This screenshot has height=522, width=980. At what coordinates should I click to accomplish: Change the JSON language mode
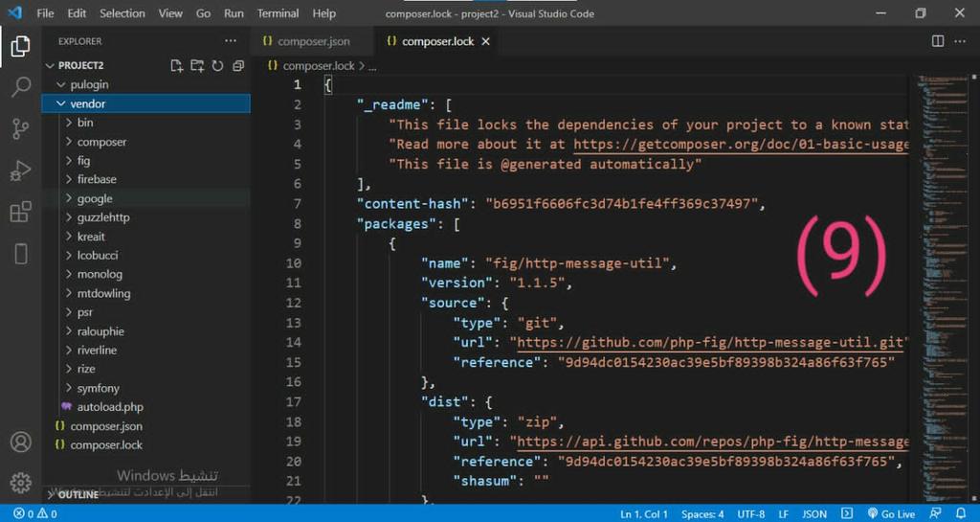click(x=814, y=514)
